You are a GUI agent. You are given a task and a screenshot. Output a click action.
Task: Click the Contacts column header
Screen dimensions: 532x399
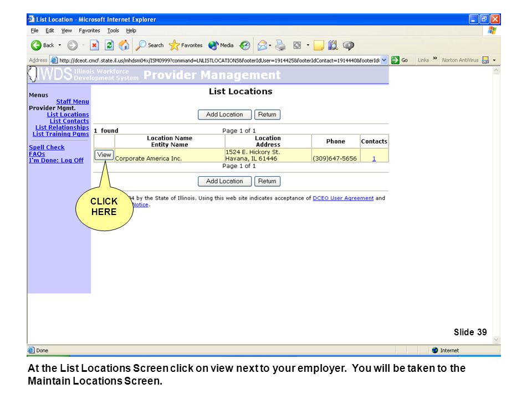point(374,141)
